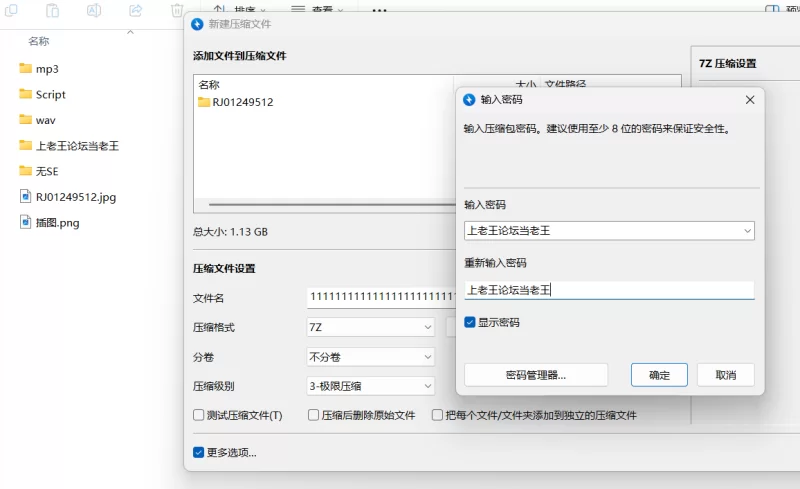Expand the 输入密码 combo box arrow

point(746,231)
